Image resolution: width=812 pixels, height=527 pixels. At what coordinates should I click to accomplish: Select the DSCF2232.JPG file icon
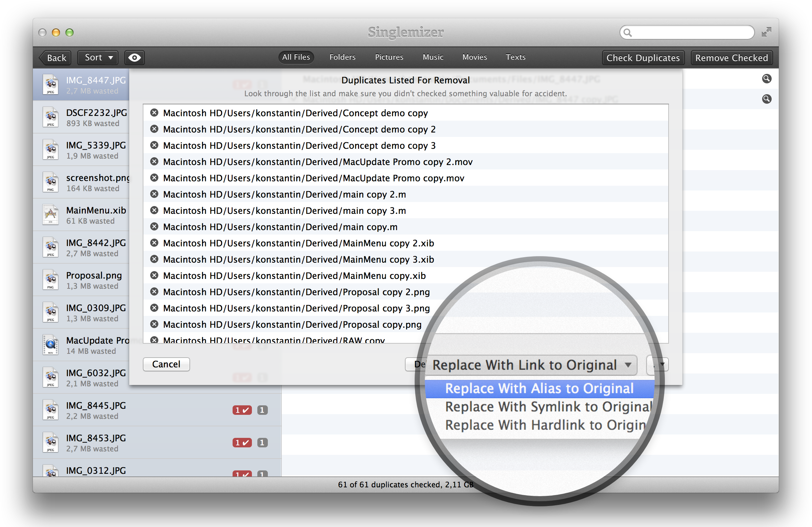pos(51,117)
